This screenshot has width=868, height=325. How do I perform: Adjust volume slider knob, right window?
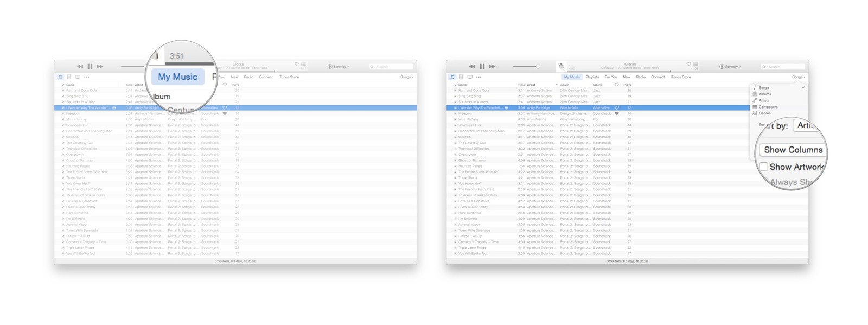[538, 67]
